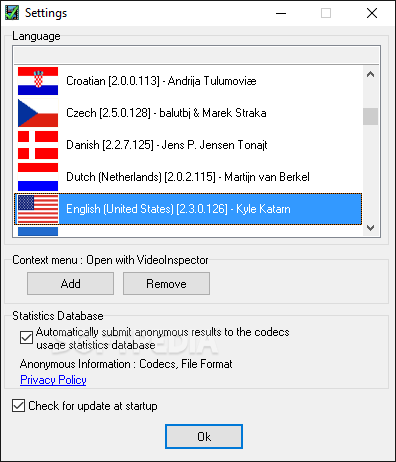396x462 pixels.
Task: Remove the VideoInspector context menu entry
Action: click(166, 284)
